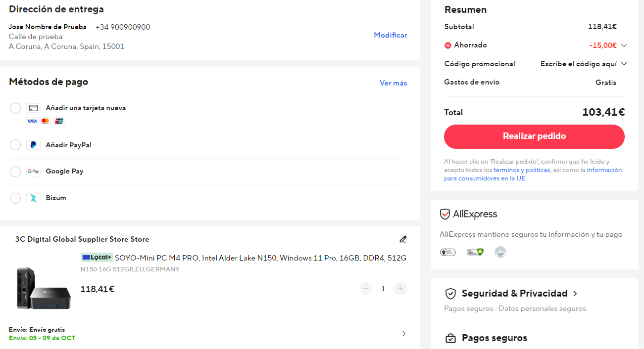Open Seguridad & Privacidad chevron
Screen dimensions: 644x349
[x=575, y=294]
